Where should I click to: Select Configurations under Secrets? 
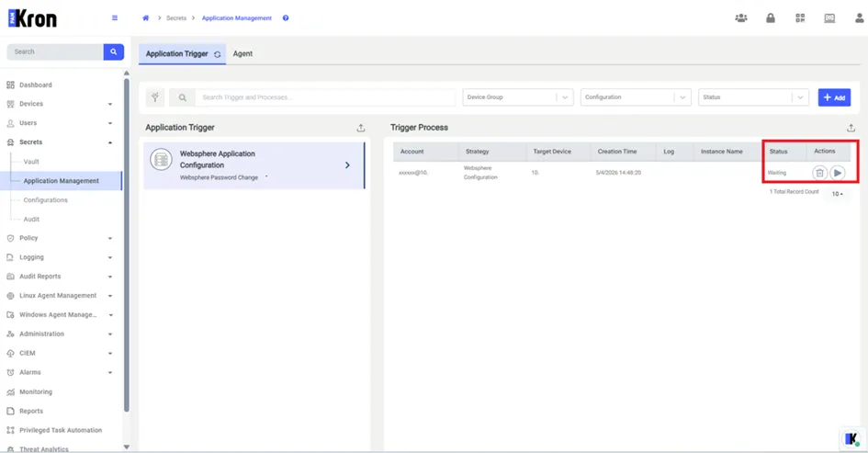click(x=45, y=200)
